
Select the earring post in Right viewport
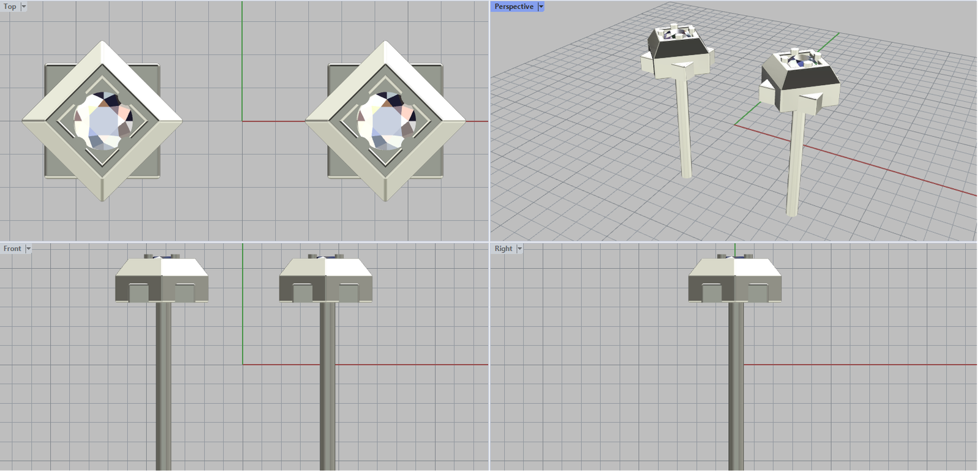736,386
